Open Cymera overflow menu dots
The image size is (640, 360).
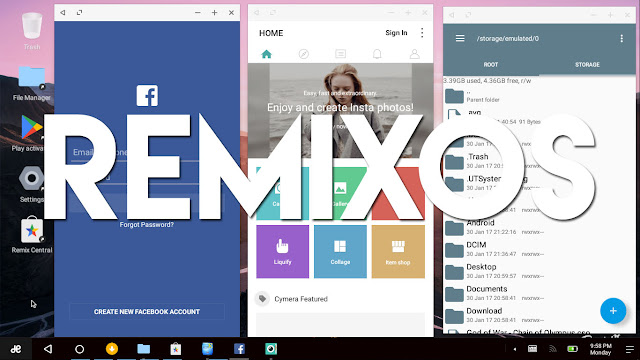coord(422,33)
